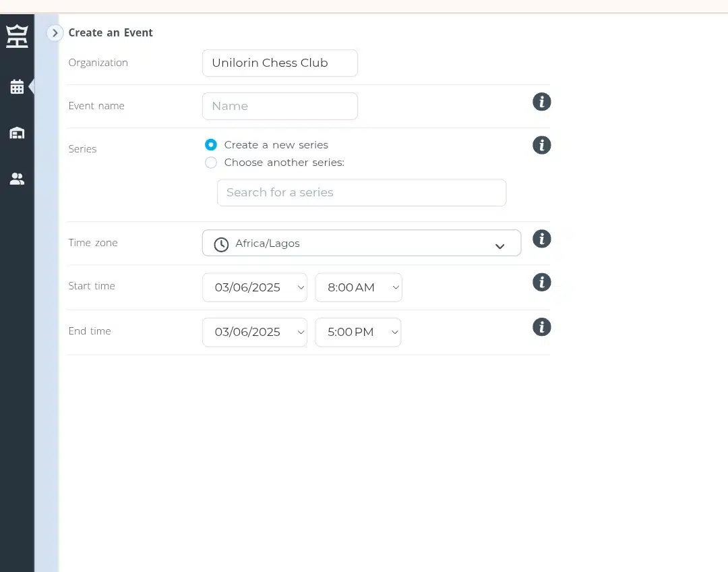Screen dimensions: 728x572
Task: Click the End time label
Action: (x=90, y=331)
